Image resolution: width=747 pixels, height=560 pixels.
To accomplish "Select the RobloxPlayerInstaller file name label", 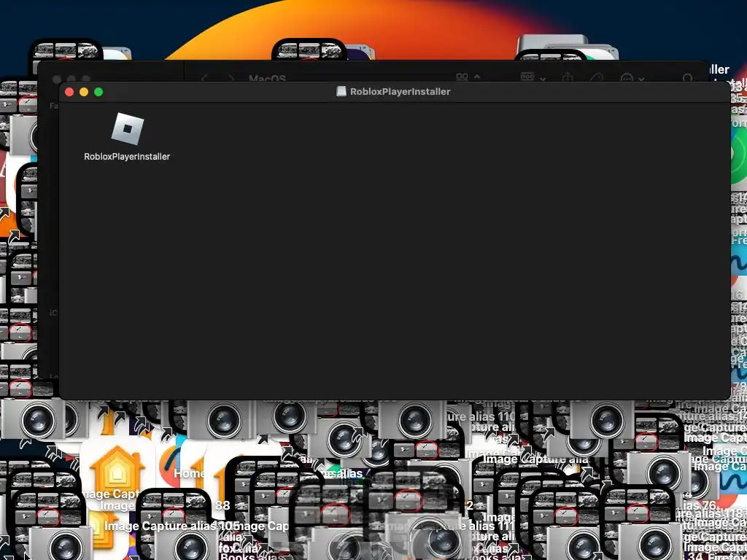I will (x=127, y=156).
